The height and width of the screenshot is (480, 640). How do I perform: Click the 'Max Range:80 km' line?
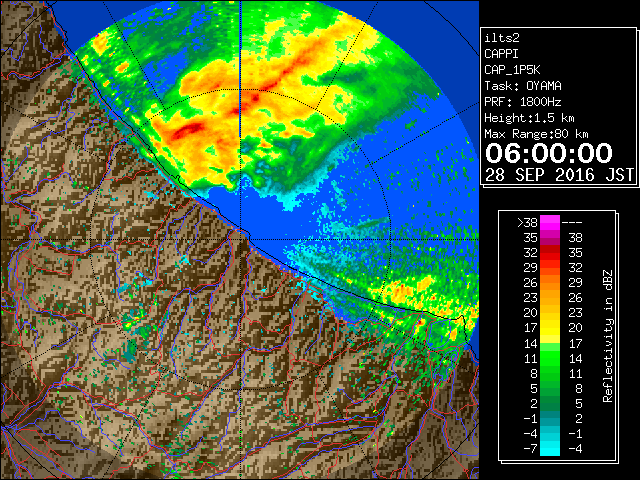click(x=536, y=134)
